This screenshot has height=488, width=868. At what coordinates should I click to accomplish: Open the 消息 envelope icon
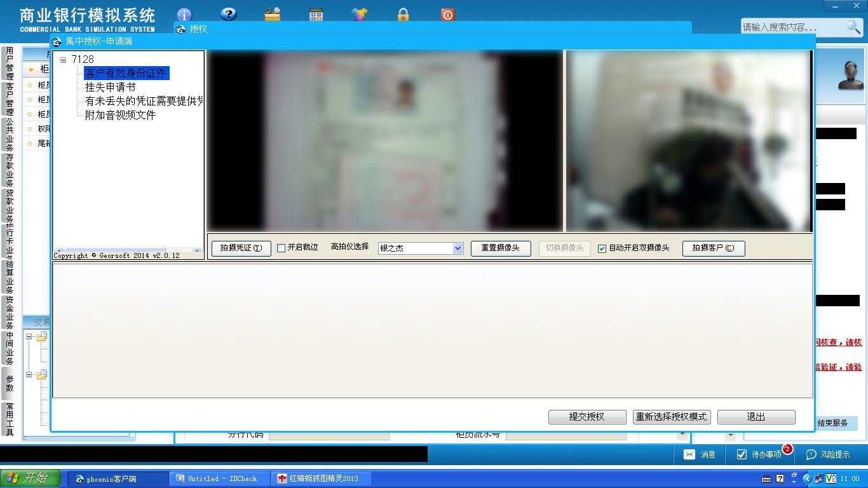click(689, 454)
